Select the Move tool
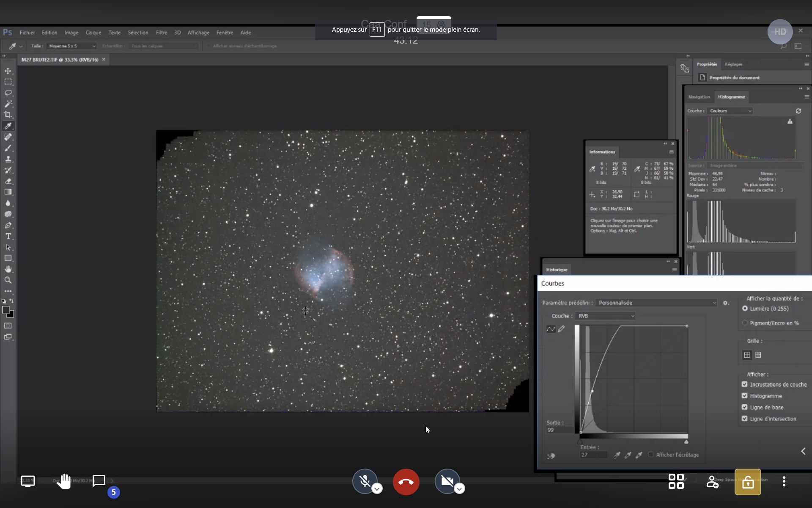812x508 pixels. click(x=8, y=71)
